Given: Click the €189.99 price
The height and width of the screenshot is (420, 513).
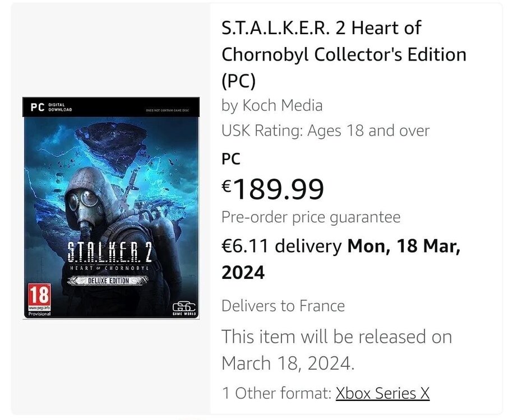Looking at the screenshot, I should 273,189.
